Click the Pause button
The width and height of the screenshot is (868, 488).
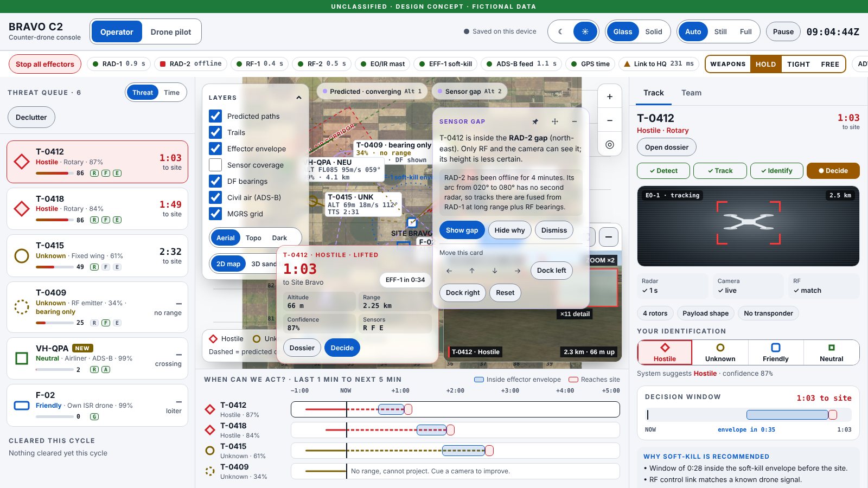[783, 31]
